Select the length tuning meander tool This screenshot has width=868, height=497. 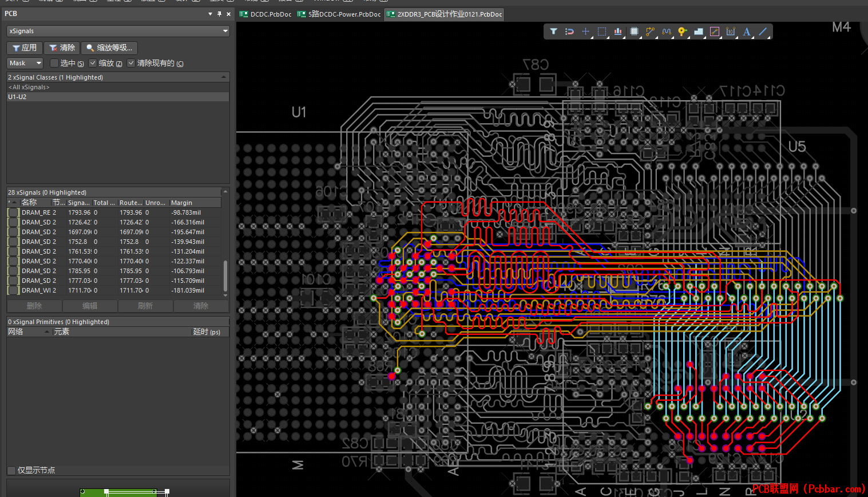click(666, 32)
